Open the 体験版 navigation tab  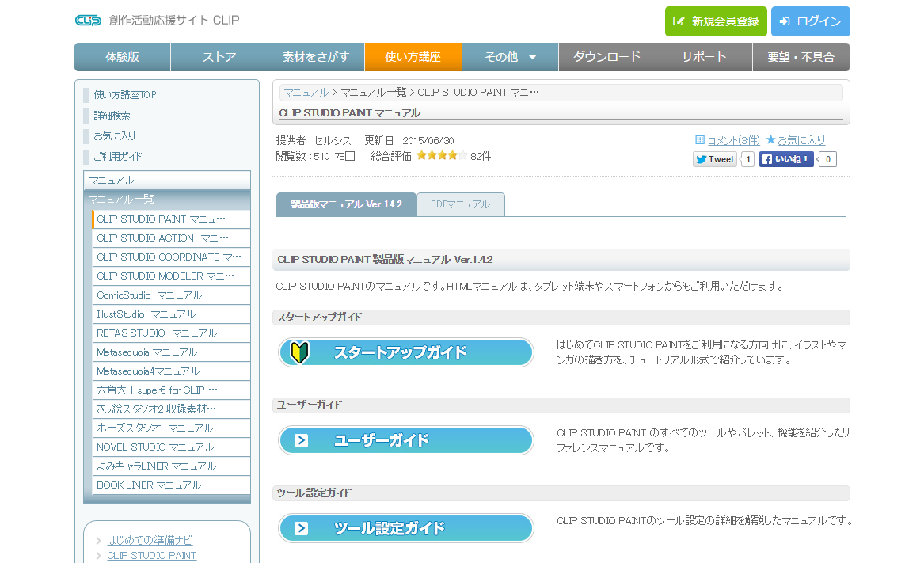[123, 57]
